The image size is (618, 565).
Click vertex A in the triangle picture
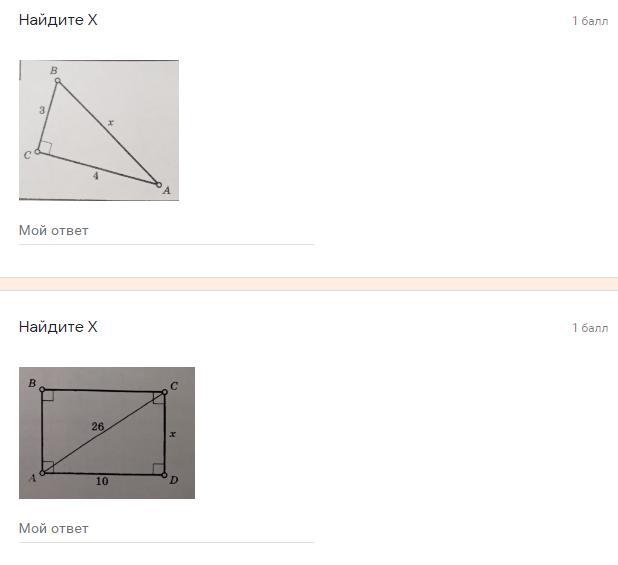pyautogui.click(x=159, y=185)
